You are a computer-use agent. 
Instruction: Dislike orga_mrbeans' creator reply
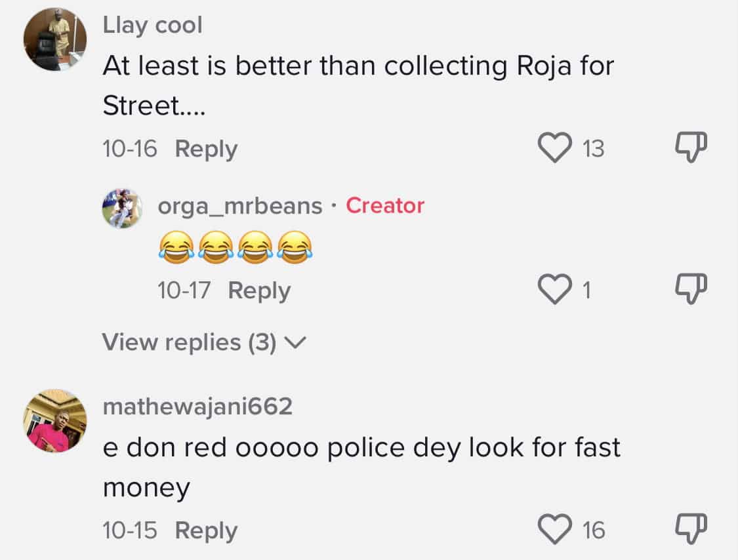691,289
